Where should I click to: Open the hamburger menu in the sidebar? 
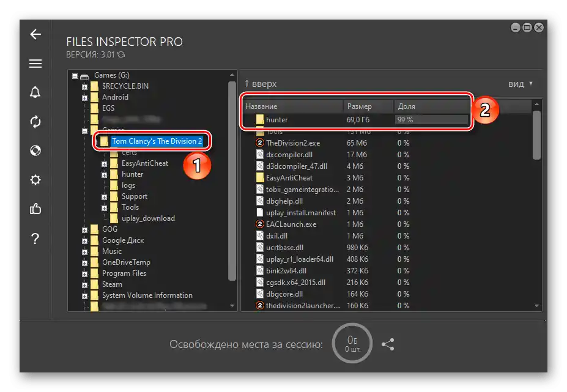click(35, 64)
